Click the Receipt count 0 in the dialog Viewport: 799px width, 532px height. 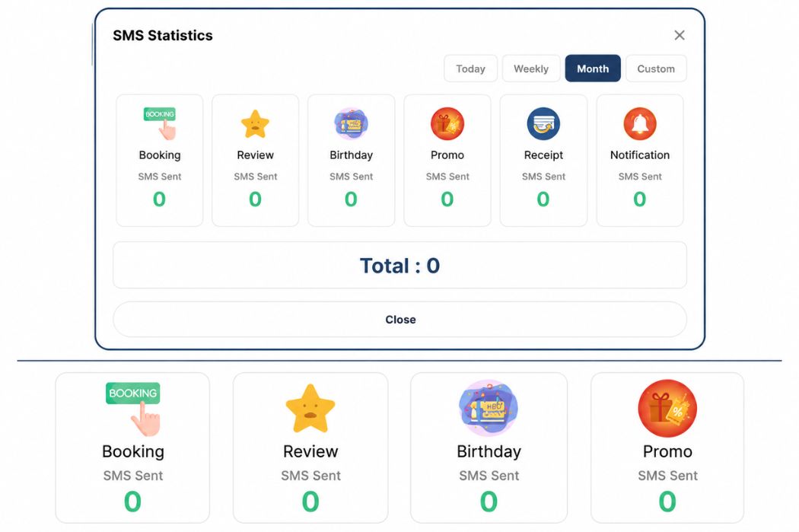(543, 199)
